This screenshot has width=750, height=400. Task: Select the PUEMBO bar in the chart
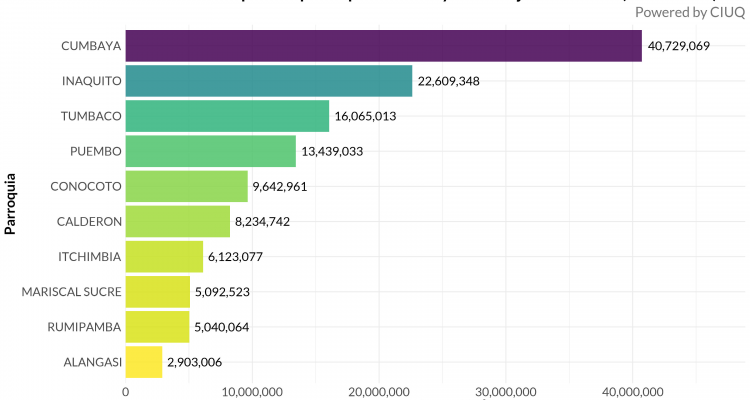coord(210,151)
